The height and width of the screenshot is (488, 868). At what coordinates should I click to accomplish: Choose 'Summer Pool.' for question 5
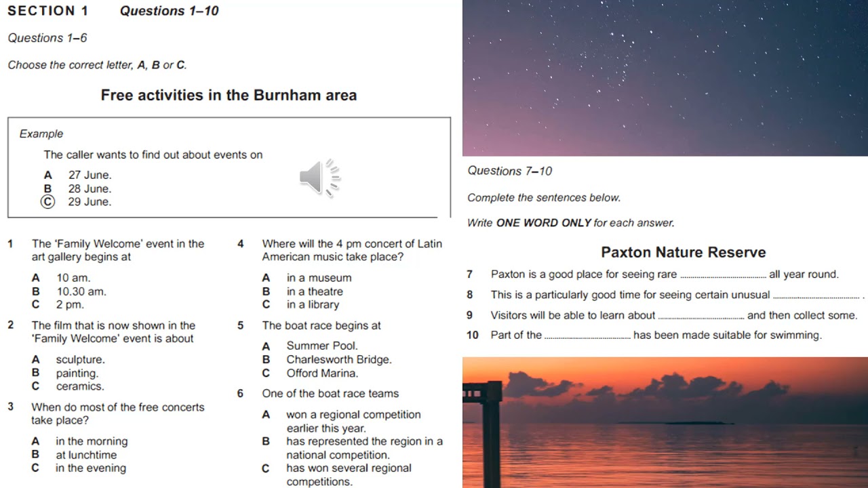coord(311,346)
